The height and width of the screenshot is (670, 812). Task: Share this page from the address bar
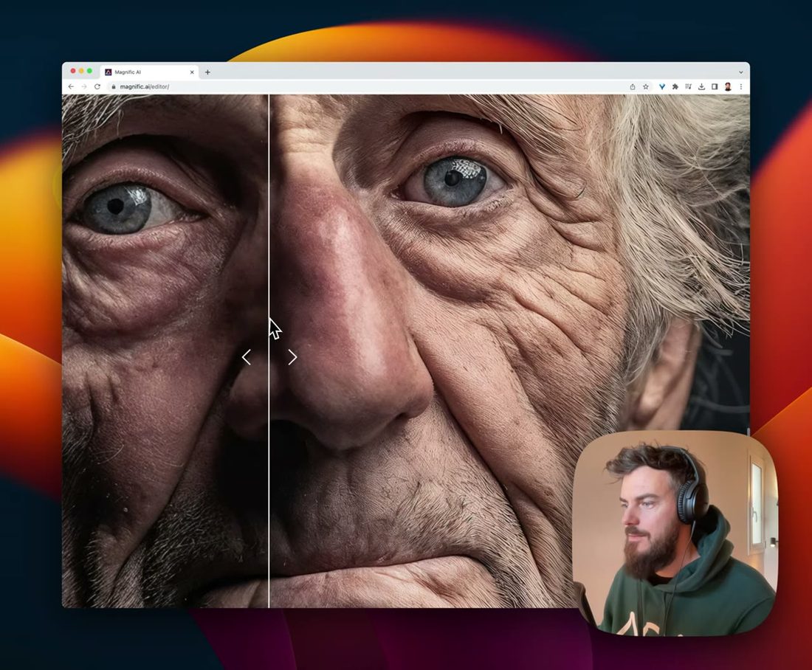(x=633, y=87)
